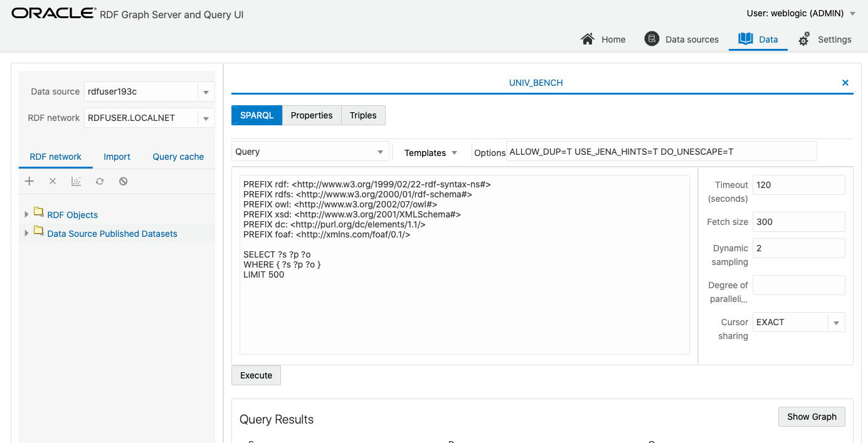Open the user weblogic (ADMIN) menu
This screenshot has width=868, height=443.
coord(801,13)
